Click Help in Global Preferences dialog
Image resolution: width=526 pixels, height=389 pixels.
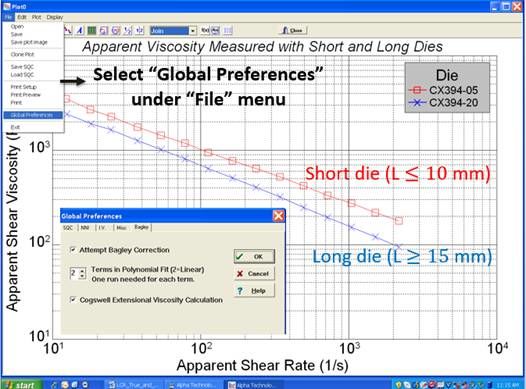(x=254, y=291)
